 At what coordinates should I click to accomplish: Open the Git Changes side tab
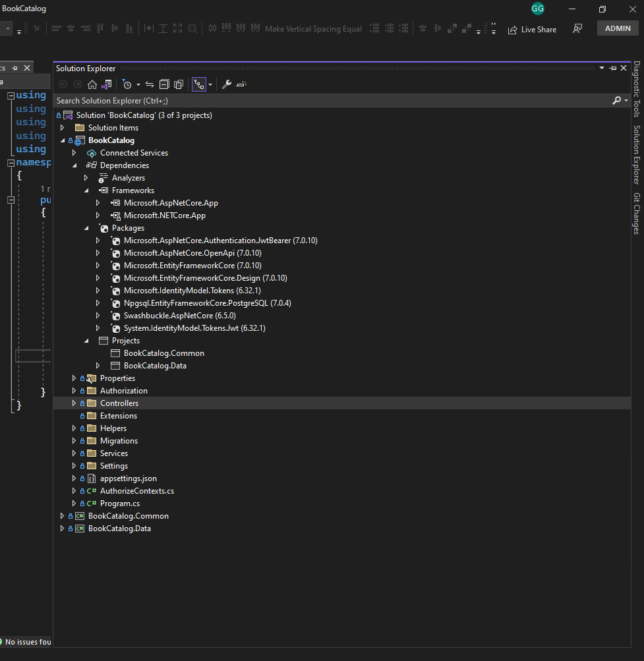pyautogui.click(x=637, y=214)
